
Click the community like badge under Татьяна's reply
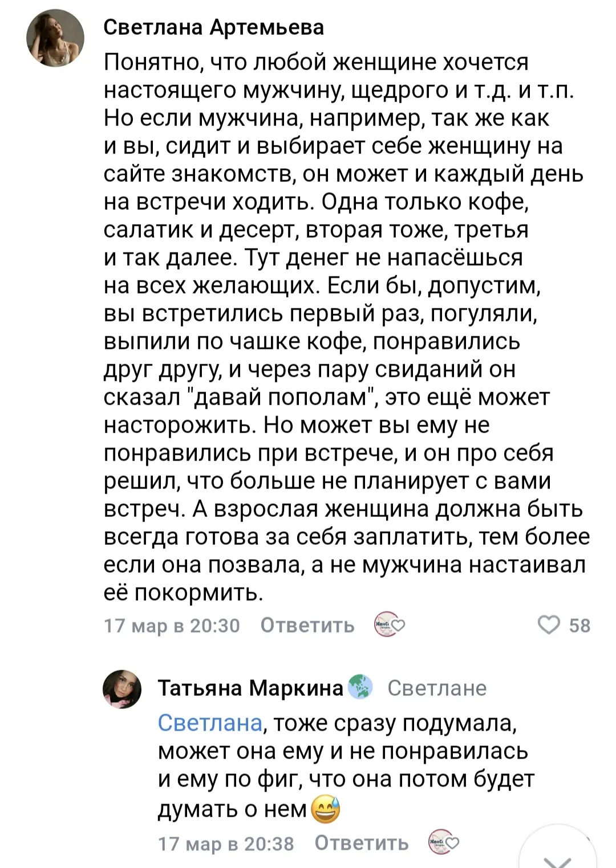[443, 842]
